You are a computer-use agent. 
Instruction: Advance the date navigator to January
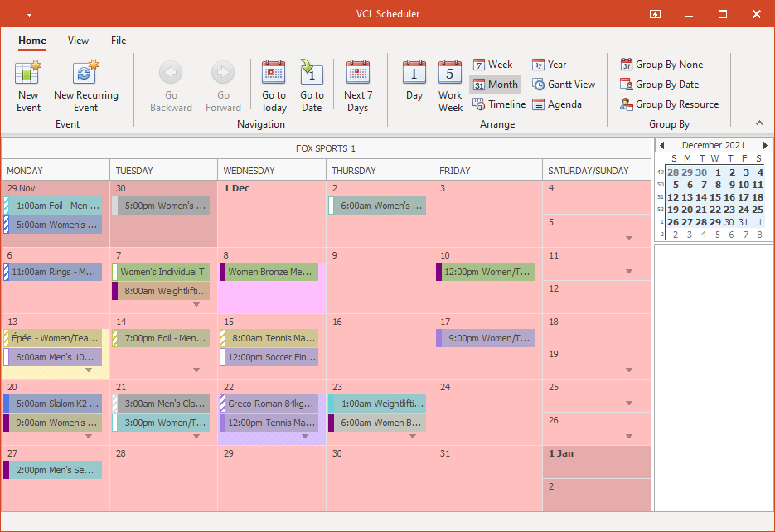(x=764, y=144)
